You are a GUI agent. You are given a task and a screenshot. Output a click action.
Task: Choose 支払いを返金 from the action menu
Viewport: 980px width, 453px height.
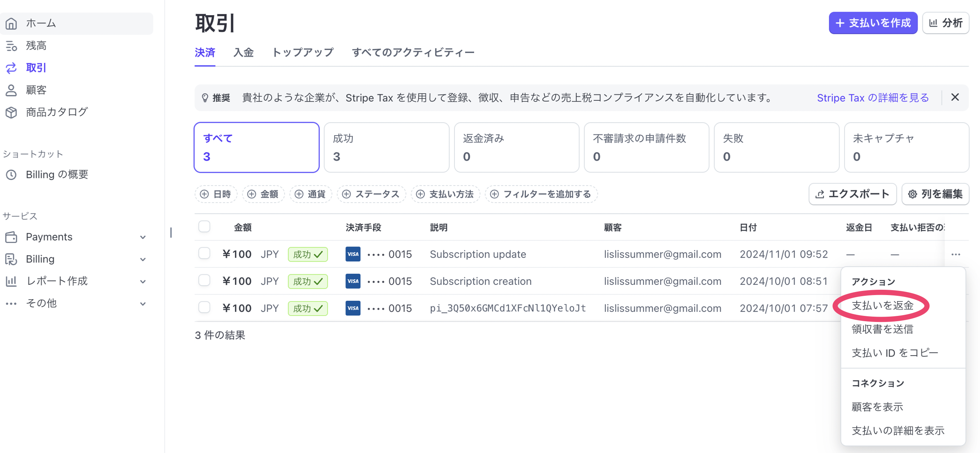tap(883, 306)
